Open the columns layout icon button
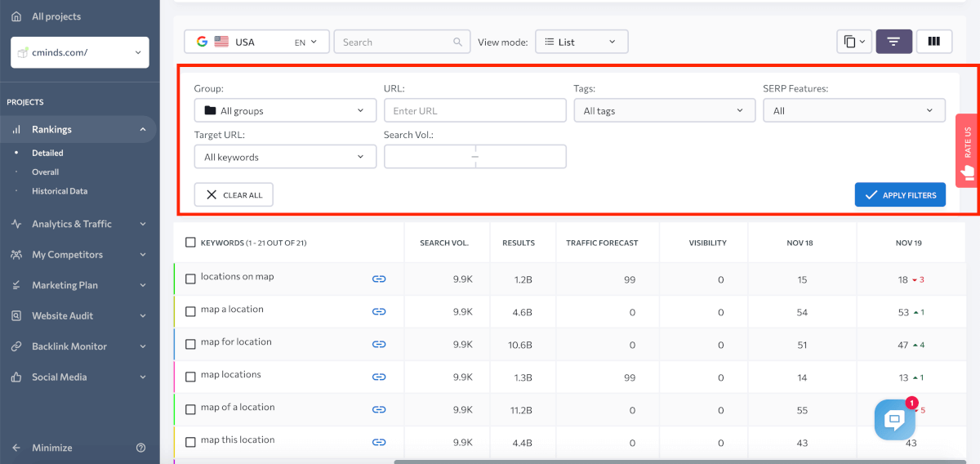Image resolution: width=980 pixels, height=464 pixels. tap(933, 42)
